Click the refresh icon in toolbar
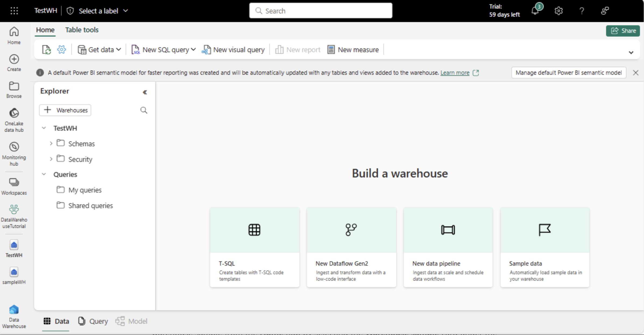 46,50
